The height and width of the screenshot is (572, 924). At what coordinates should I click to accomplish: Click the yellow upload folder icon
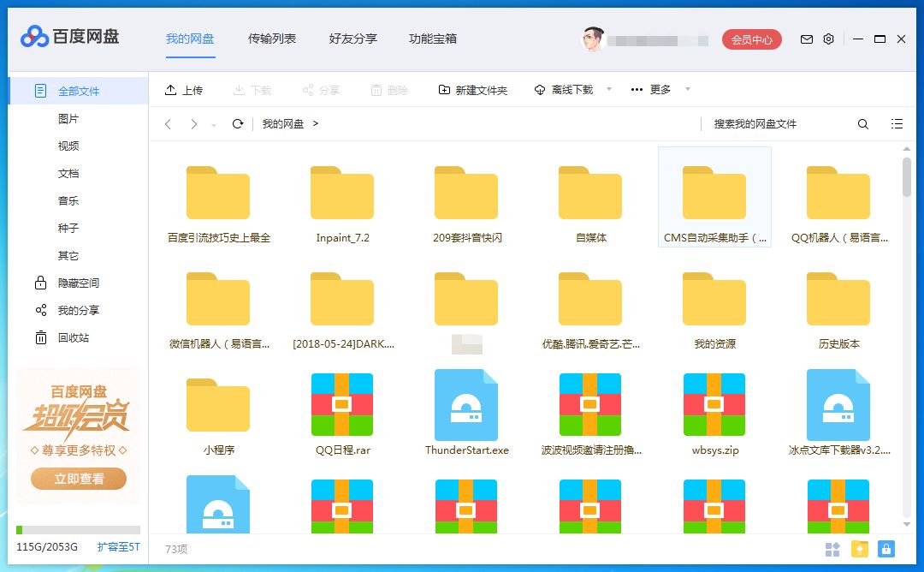(x=860, y=550)
